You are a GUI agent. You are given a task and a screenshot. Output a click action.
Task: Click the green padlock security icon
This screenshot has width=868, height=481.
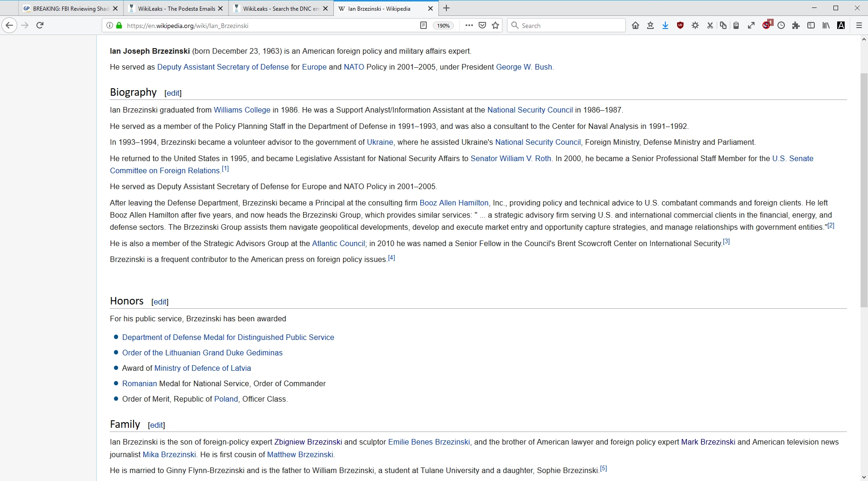[119, 26]
